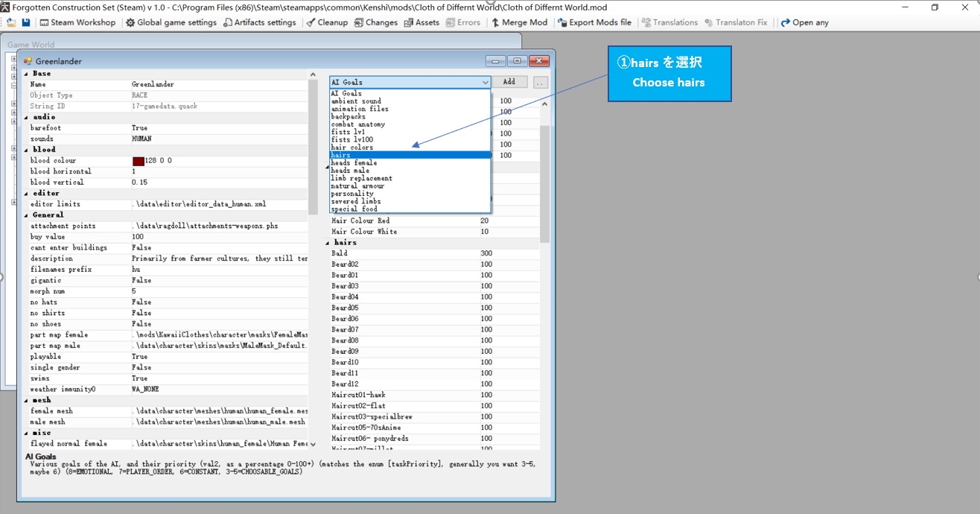980x514 pixels.
Task: Select the sounds HUMAN value
Action: (x=141, y=139)
